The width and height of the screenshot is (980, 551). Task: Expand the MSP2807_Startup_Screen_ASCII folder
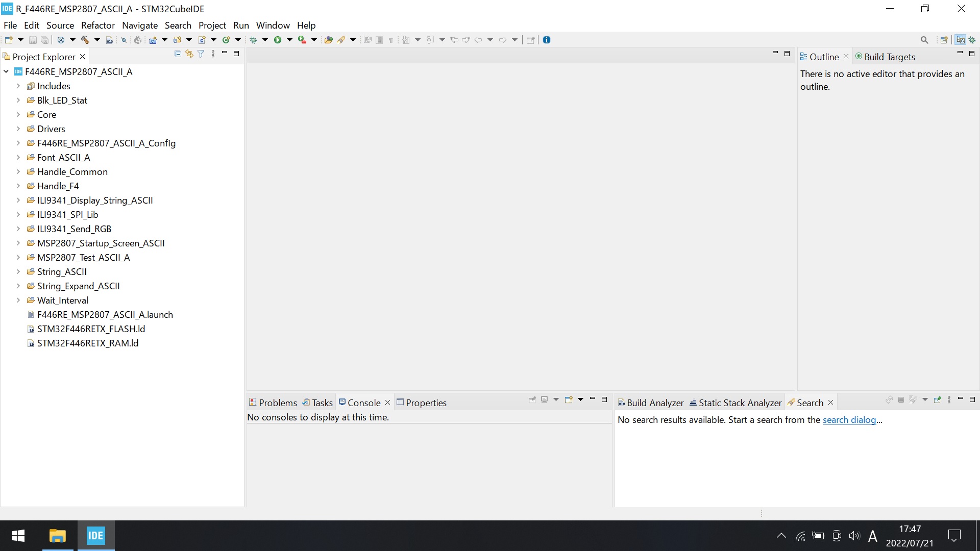coord(16,243)
